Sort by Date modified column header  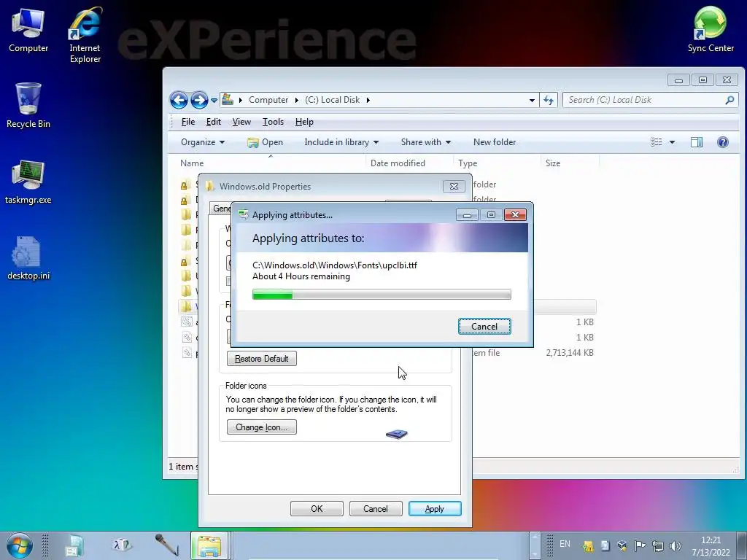(409, 163)
